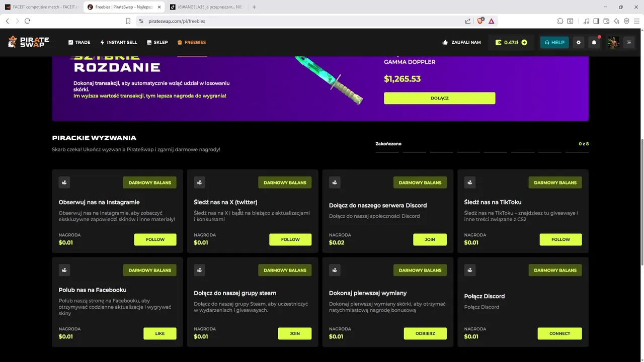Click the 0.47zł wallet balance
644x362 pixels.
tap(511, 42)
